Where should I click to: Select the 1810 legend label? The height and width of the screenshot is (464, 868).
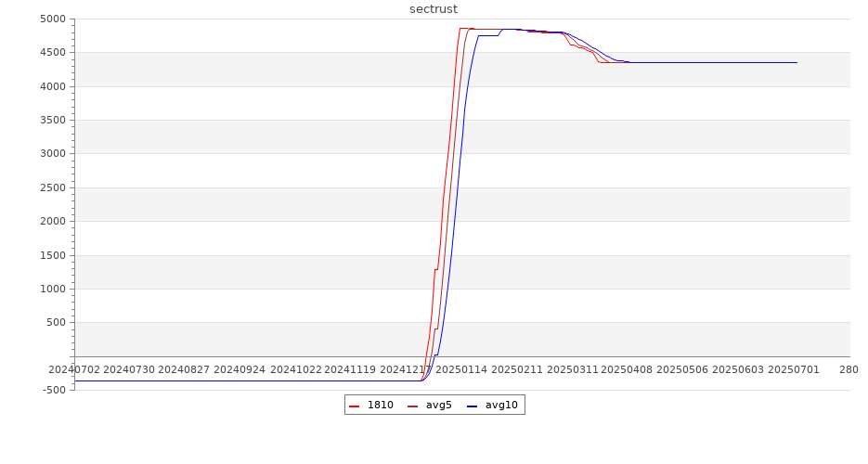click(380, 406)
